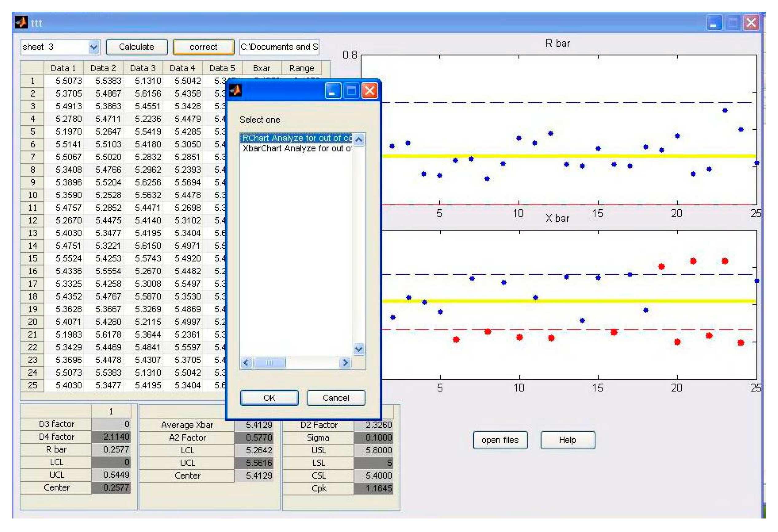Screen dimensions: 778x532
Task: Confirm selection with OK
Action: (x=269, y=398)
